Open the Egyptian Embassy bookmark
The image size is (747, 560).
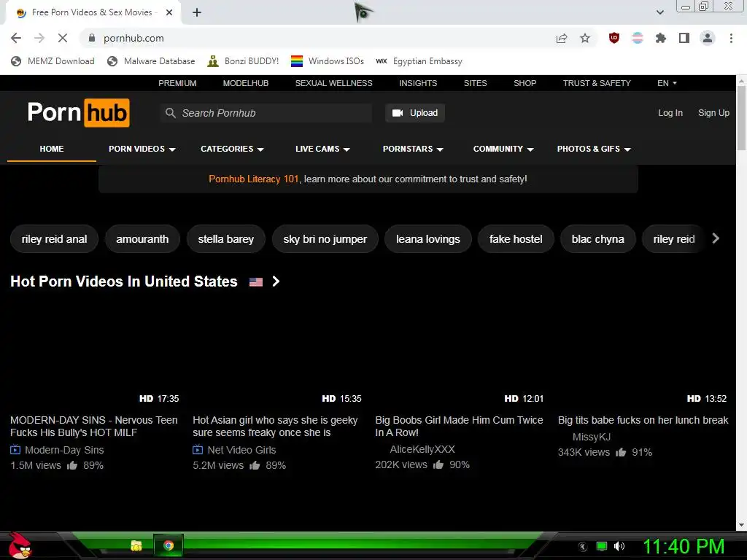[x=419, y=61]
